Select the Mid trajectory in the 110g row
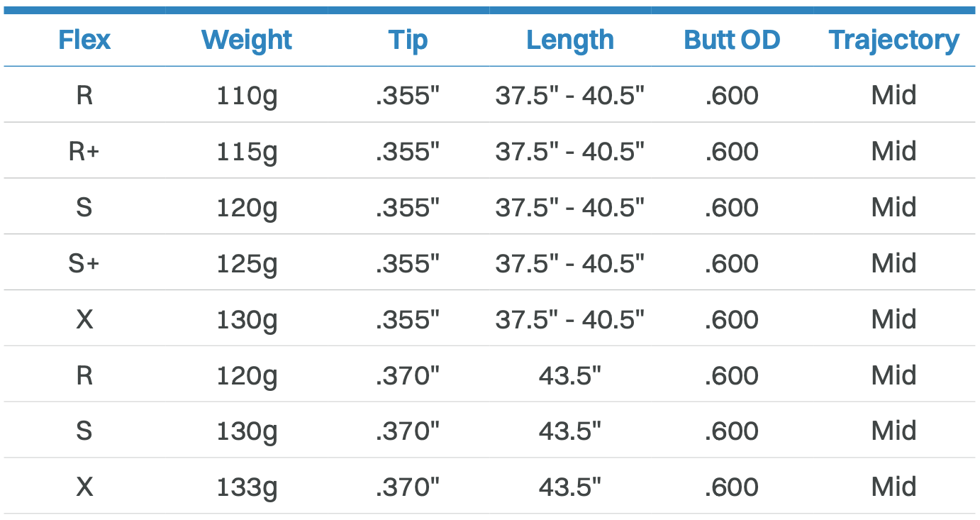Image resolution: width=980 pixels, height=520 pixels. pyautogui.click(x=893, y=95)
